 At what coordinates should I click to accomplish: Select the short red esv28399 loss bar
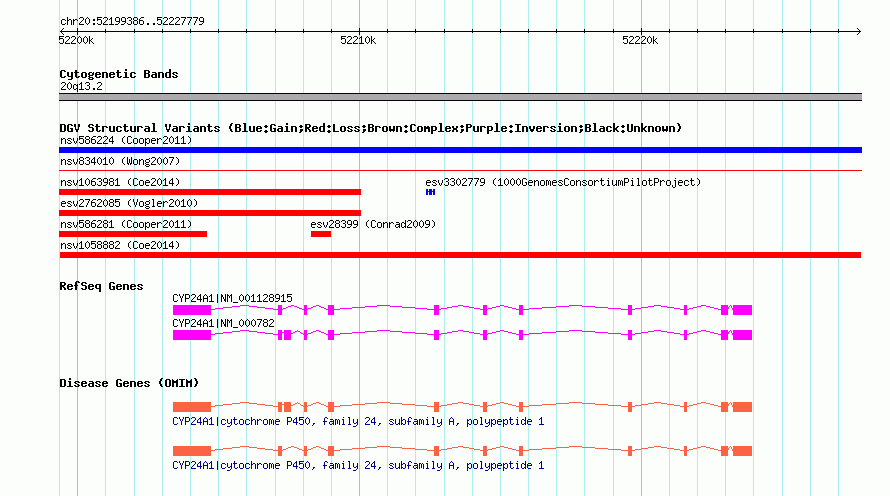pos(321,234)
